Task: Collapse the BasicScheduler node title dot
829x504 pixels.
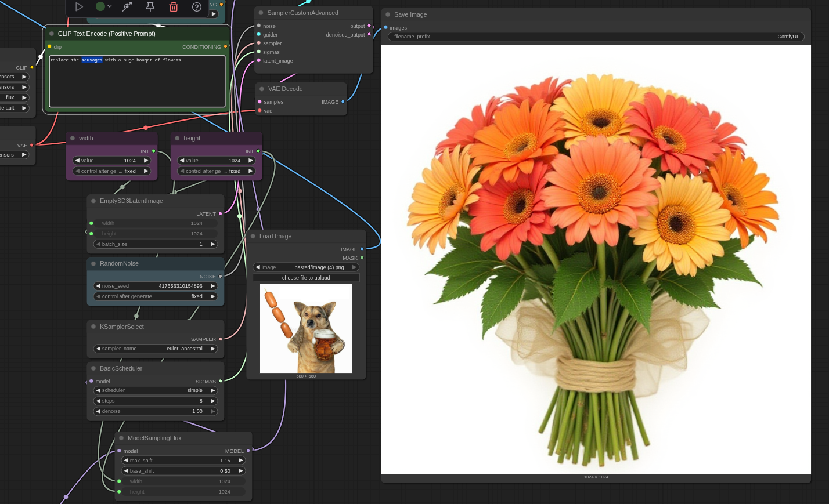Action: tap(93, 368)
